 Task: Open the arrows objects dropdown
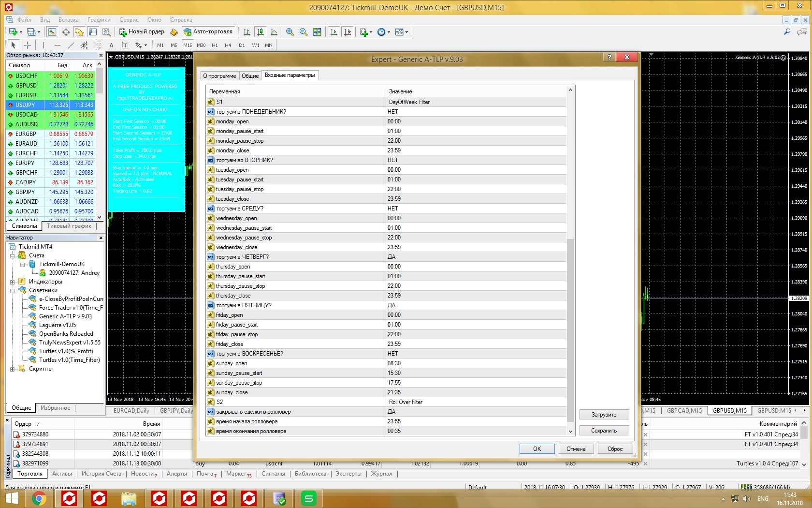(x=141, y=45)
